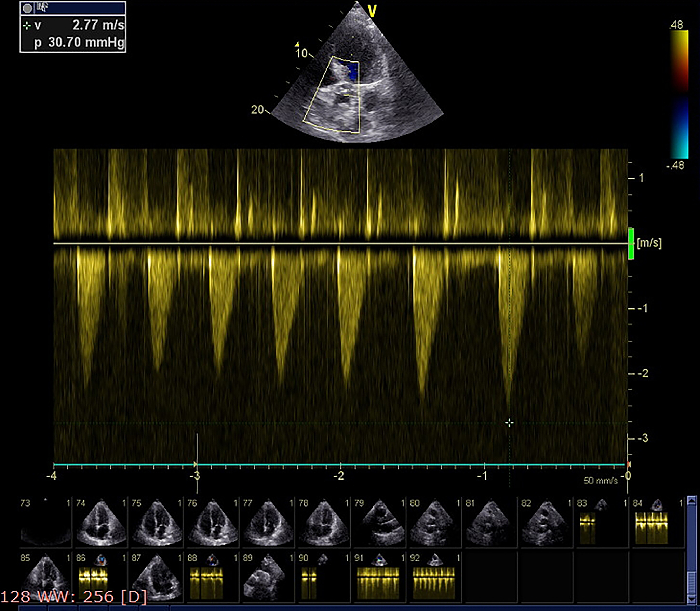Click the green baseline indicator beside m/s label
The height and width of the screenshot is (611, 700).
[x=631, y=243]
